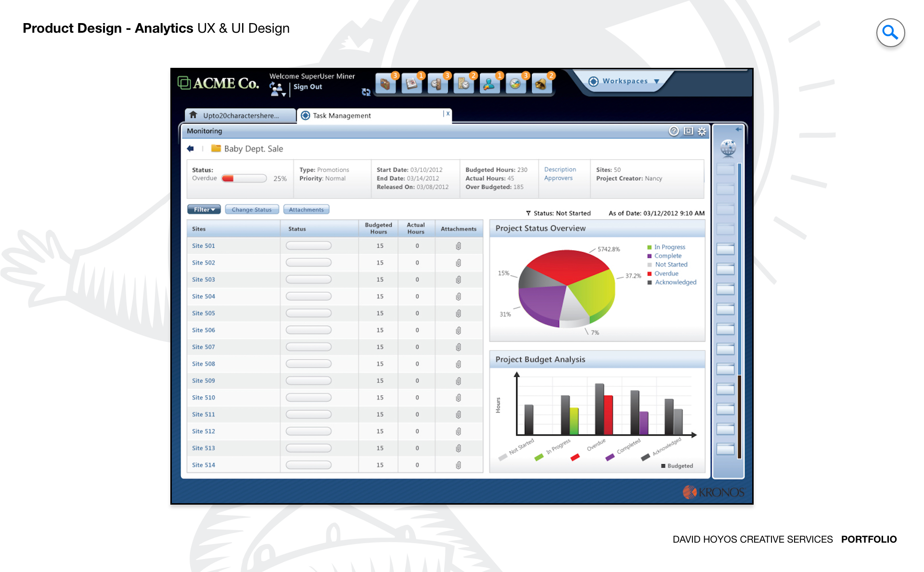Screen dimensions: 924x572
Task: Open the Workspaces dropdown
Action: (624, 81)
